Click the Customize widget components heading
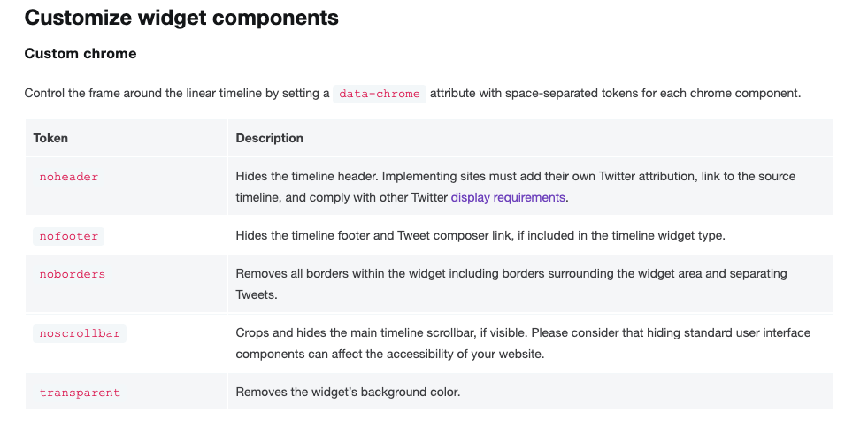Screen dimensions: 868x427 (181, 17)
